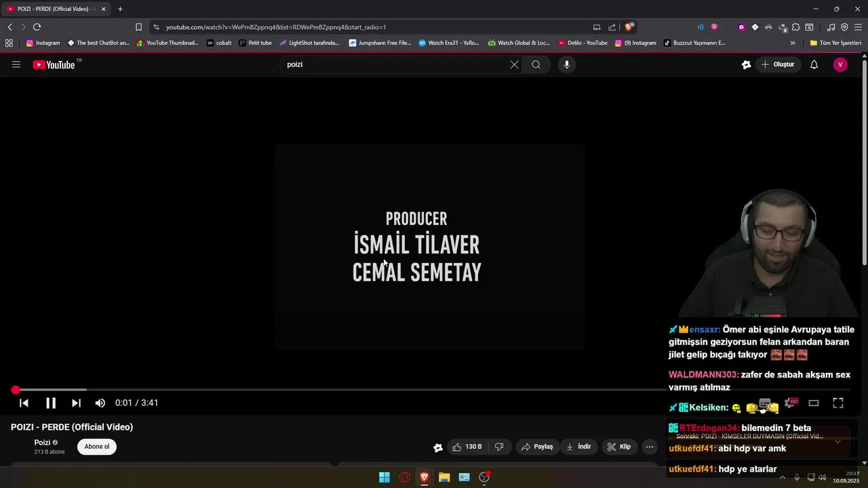
Task: Expand the Sonraki playlist panel chevron
Action: tap(838, 441)
